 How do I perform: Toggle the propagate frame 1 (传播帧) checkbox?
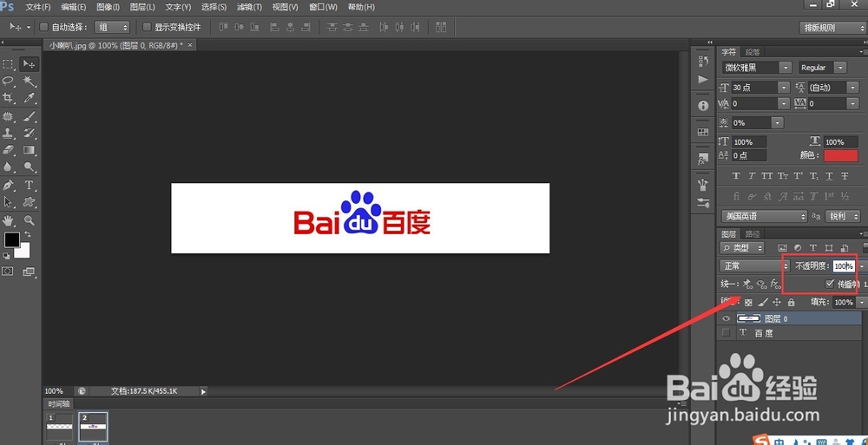coord(829,284)
